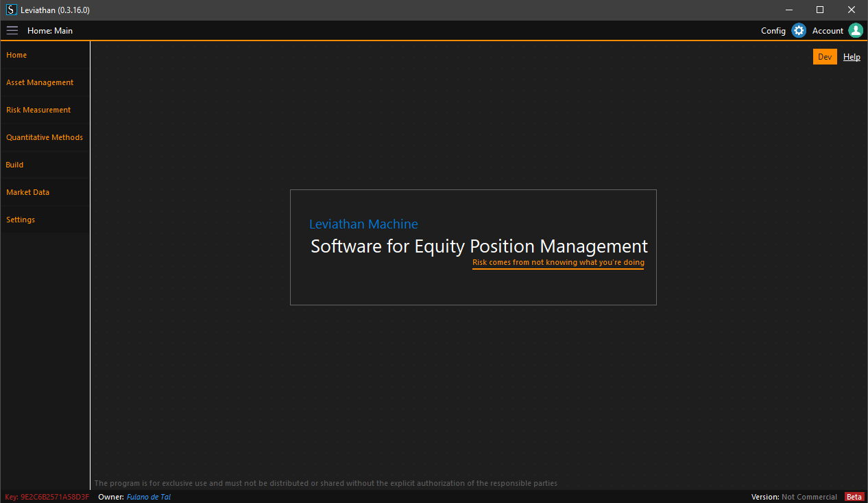Click the Config text label
Screen dimensions: 868x503
click(773, 31)
